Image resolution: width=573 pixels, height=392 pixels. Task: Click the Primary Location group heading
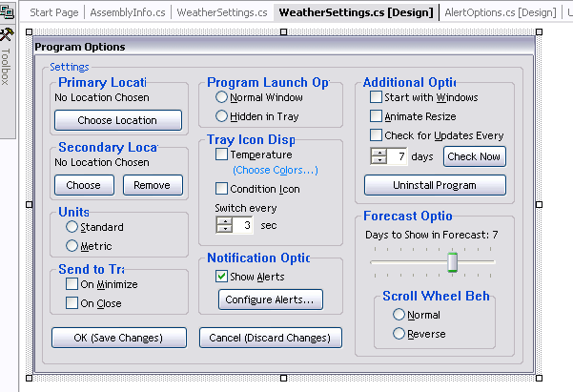(x=102, y=82)
